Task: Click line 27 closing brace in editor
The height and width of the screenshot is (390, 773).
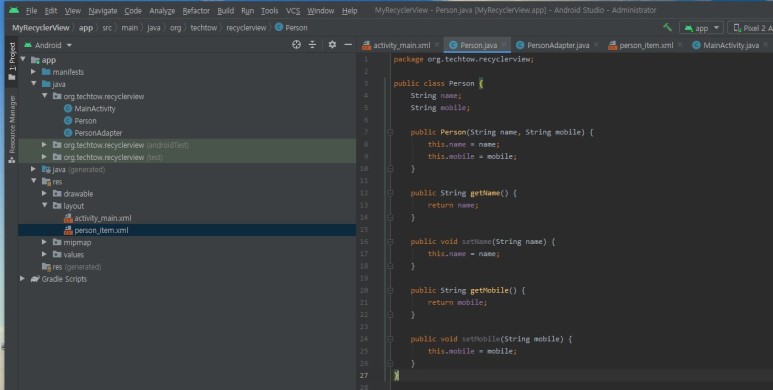Action: point(396,376)
